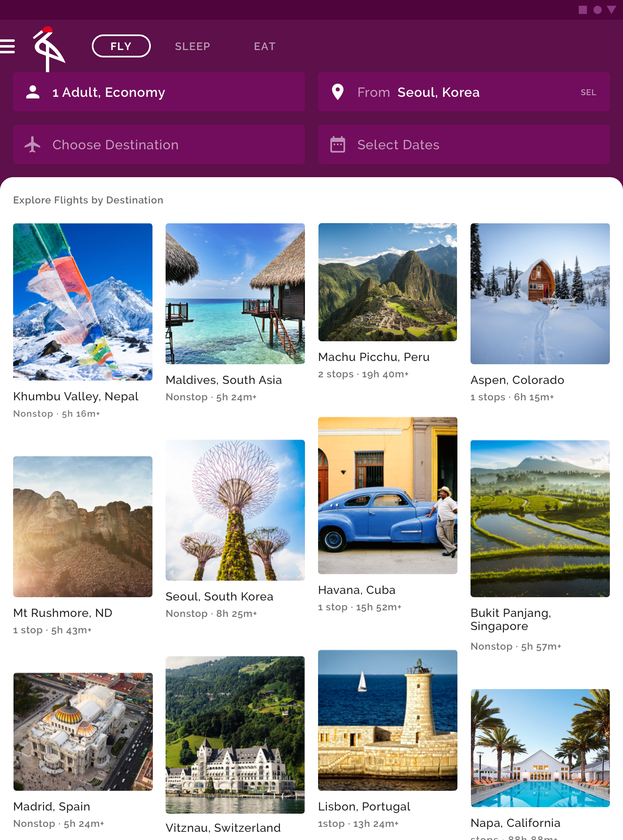Tap the circle home icon in status bar
Image resolution: width=623 pixels, height=840 pixels.
point(597,10)
